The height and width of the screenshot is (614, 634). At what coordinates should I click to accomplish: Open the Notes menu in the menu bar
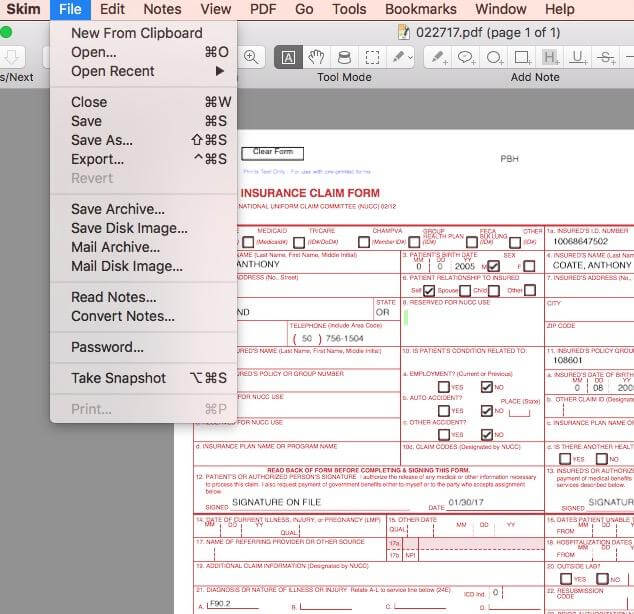pyautogui.click(x=162, y=9)
